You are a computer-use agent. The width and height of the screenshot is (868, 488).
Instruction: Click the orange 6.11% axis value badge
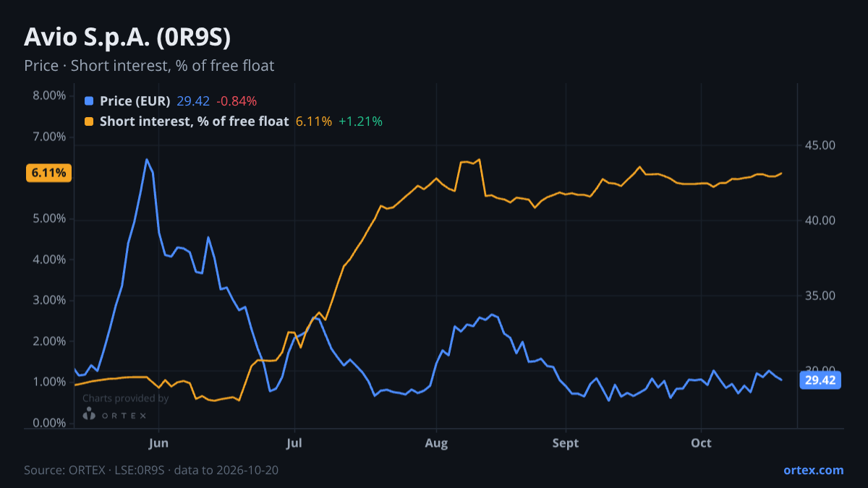(49, 173)
